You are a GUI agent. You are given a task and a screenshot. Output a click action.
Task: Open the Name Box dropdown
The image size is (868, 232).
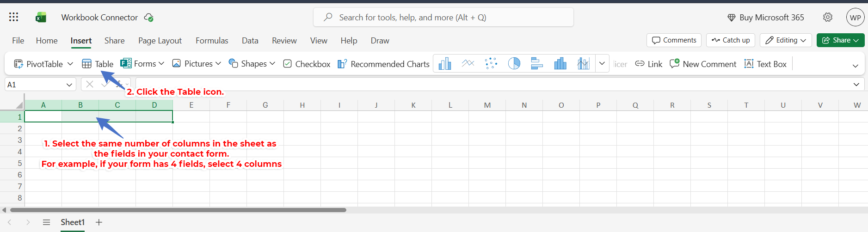pos(69,85)
